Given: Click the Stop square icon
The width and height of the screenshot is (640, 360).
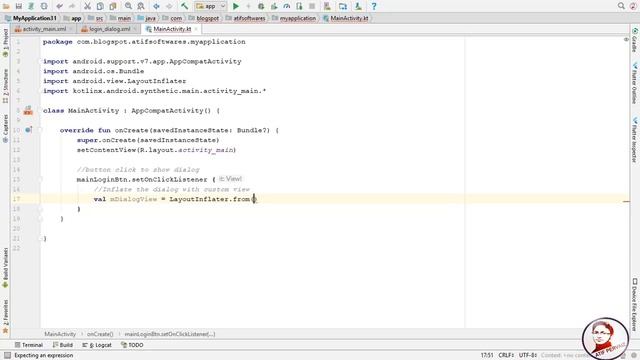Looking at the screenshot, I should [312, 6].
